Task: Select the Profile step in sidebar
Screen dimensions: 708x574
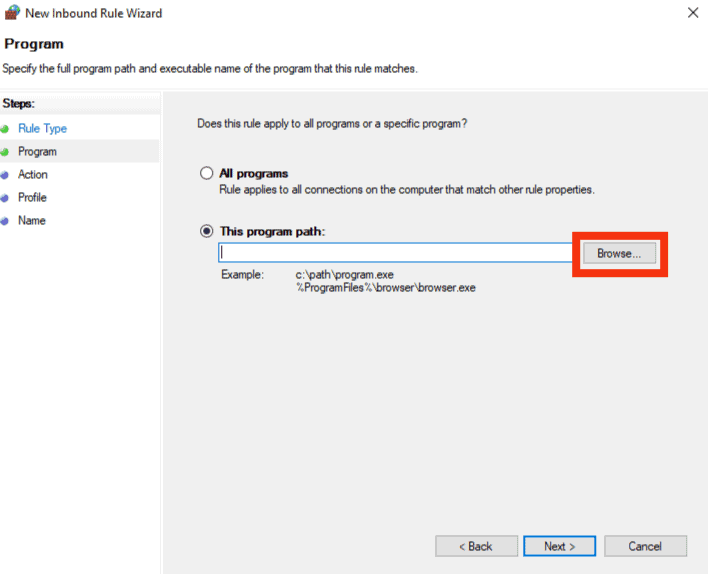Action: pyautogui.click(x=32, y=197)
